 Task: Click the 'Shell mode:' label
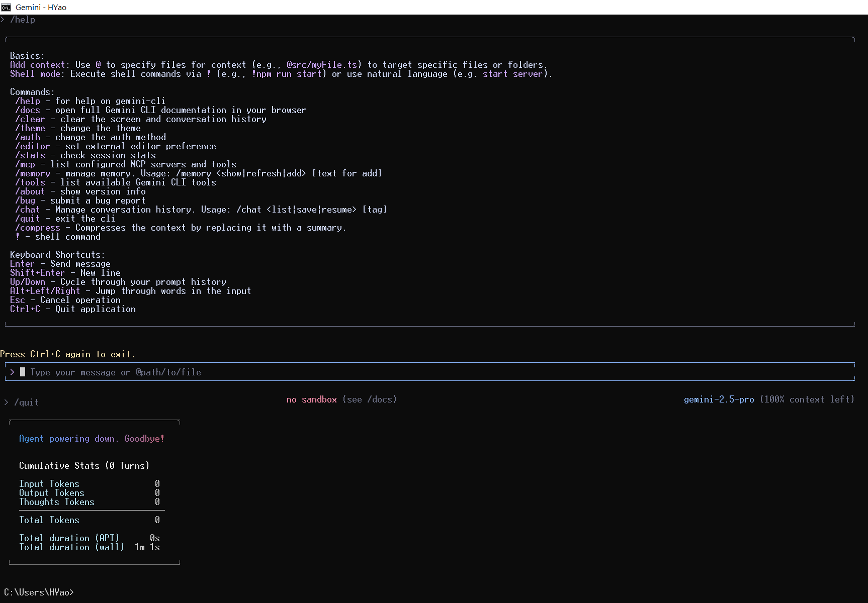click(38, 74)
